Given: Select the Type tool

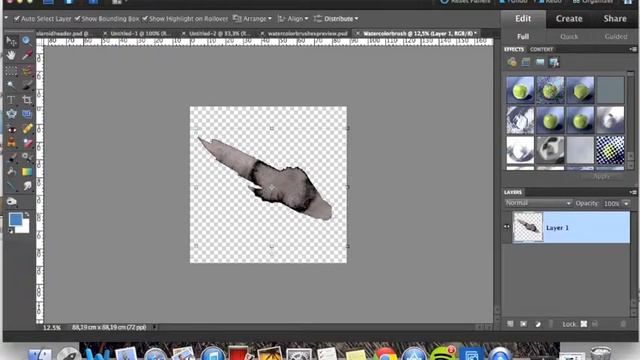Looking at the screenshot, I should click(x=11, y=100).
